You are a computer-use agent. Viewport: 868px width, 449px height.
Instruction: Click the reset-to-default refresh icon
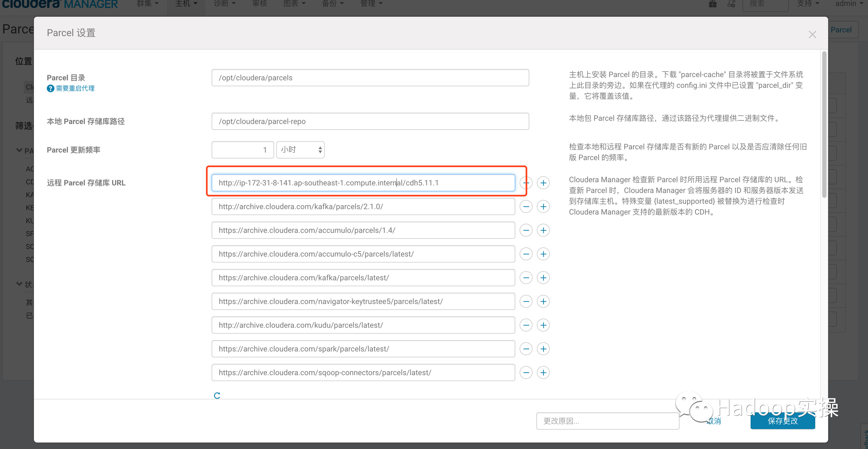tap(217, 395)
